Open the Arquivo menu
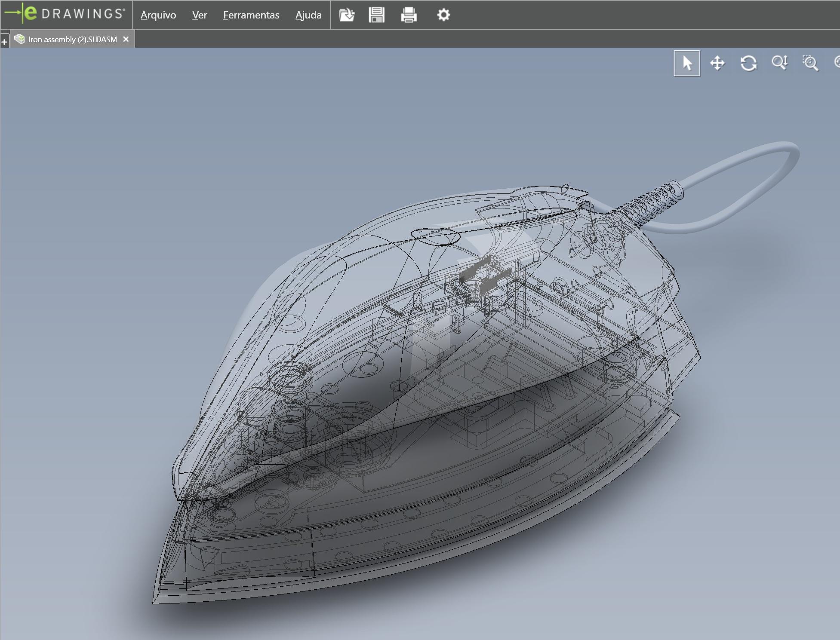 pyautogui.click(x=158, y=15)
